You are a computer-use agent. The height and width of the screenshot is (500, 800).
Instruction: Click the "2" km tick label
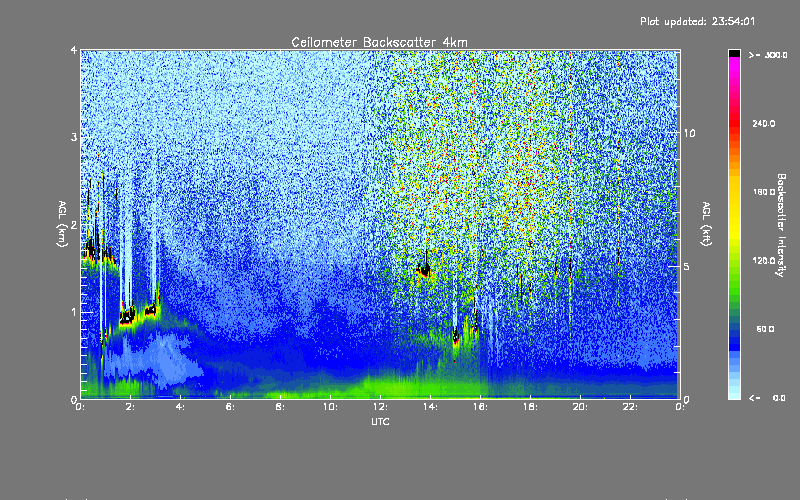(74, 225)
